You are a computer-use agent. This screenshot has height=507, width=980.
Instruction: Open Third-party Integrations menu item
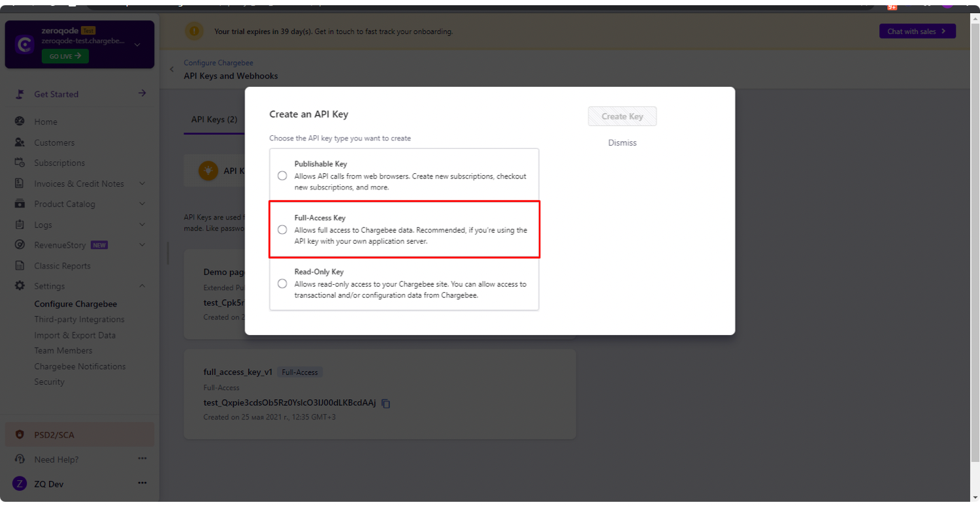coord(79,319)
